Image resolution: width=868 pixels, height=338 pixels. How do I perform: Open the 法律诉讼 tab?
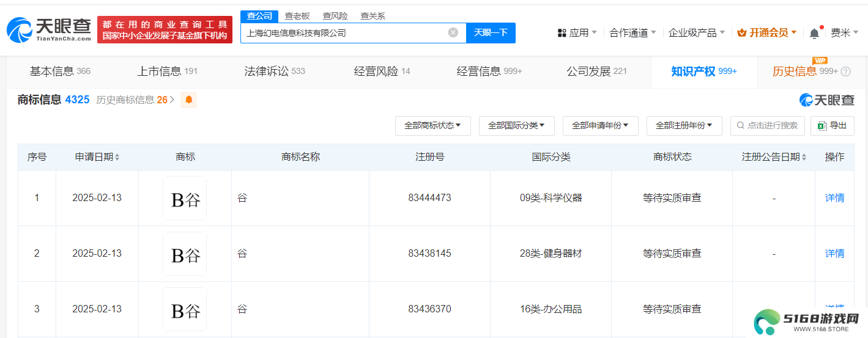[275, 72]
